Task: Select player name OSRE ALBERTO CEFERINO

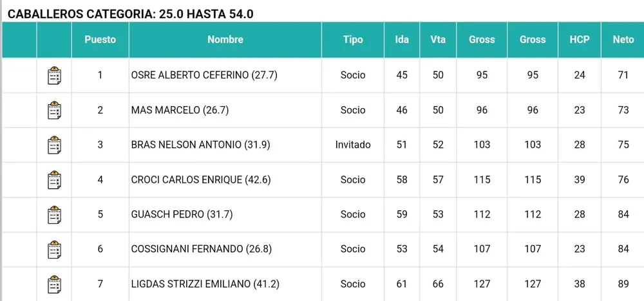Action: coord(204,75)
